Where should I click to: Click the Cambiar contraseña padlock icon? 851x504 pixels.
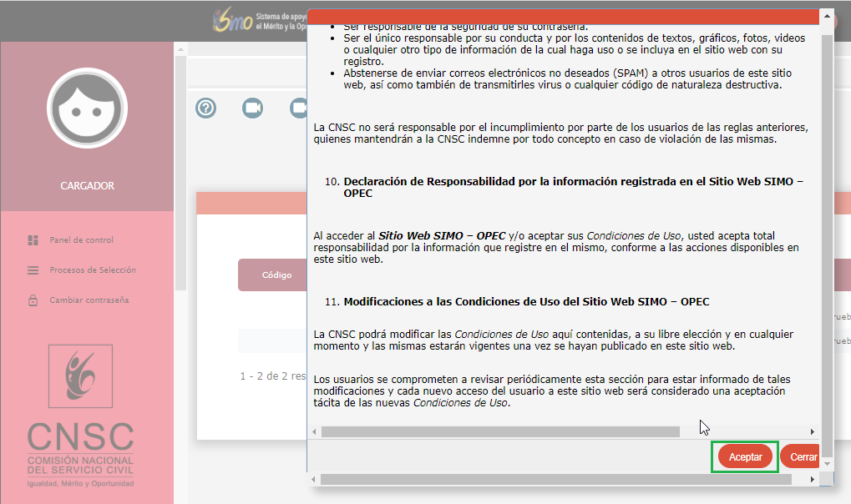pyautogui.click(x=33, y=300)
